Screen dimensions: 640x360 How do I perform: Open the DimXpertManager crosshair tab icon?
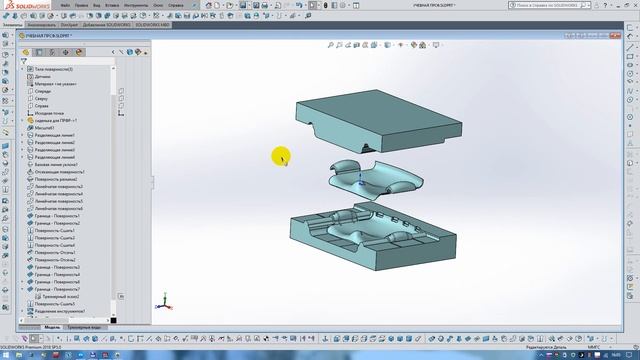point(66,52)
